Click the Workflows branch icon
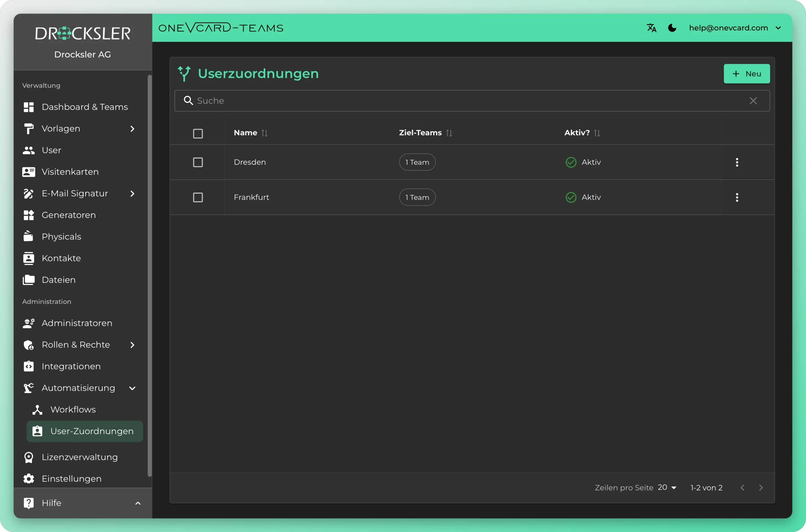 37,410
